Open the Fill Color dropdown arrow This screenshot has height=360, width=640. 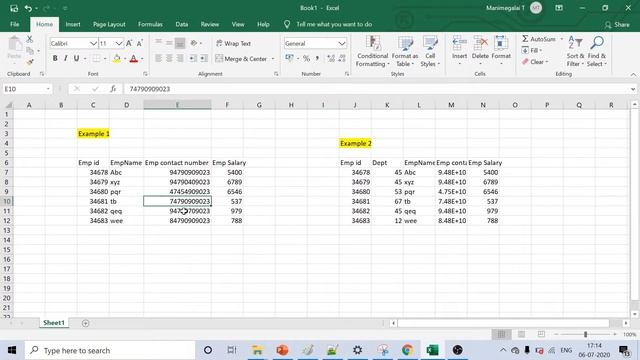[x=125, y=59]
